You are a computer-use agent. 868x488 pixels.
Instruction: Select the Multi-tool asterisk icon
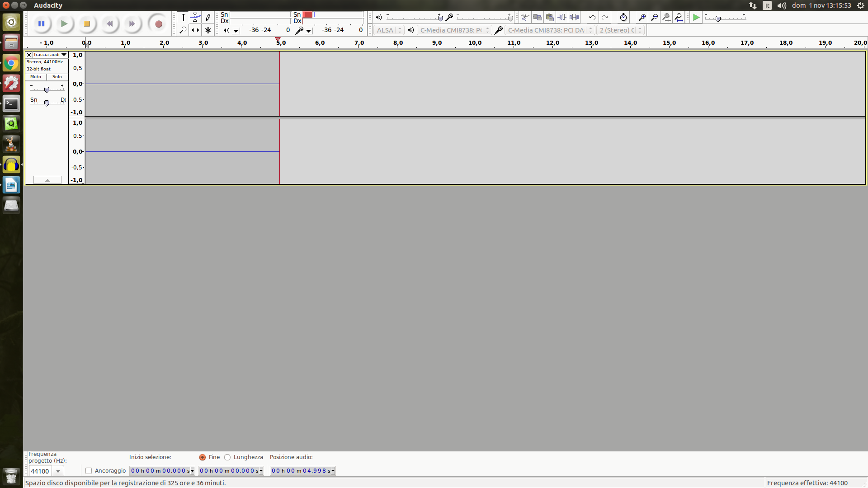pyautogui.click(x=208, y=30)
